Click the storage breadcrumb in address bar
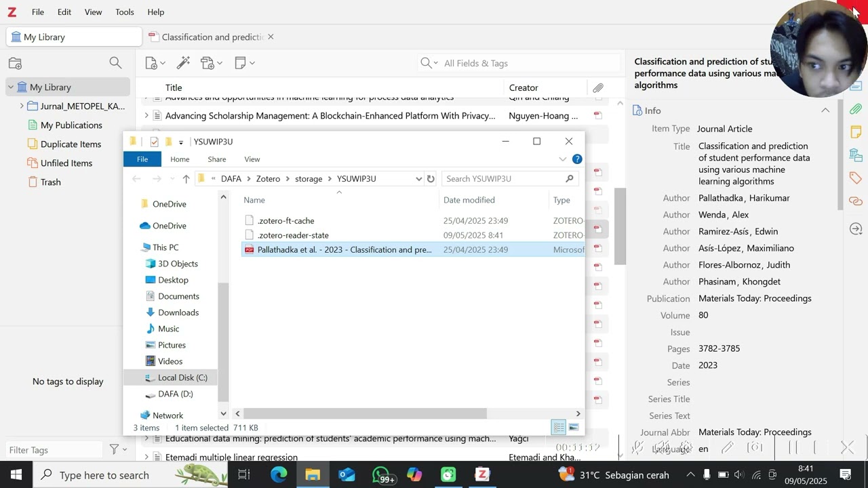Image resolution: width=868 pixels, height=488 pixels. tap(309, 179)
